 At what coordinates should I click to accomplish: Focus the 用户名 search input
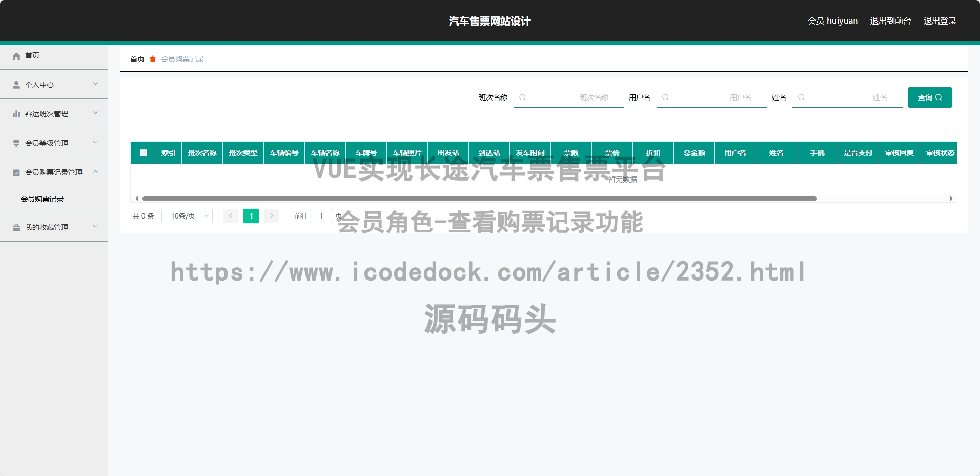[x=711, y=97]
